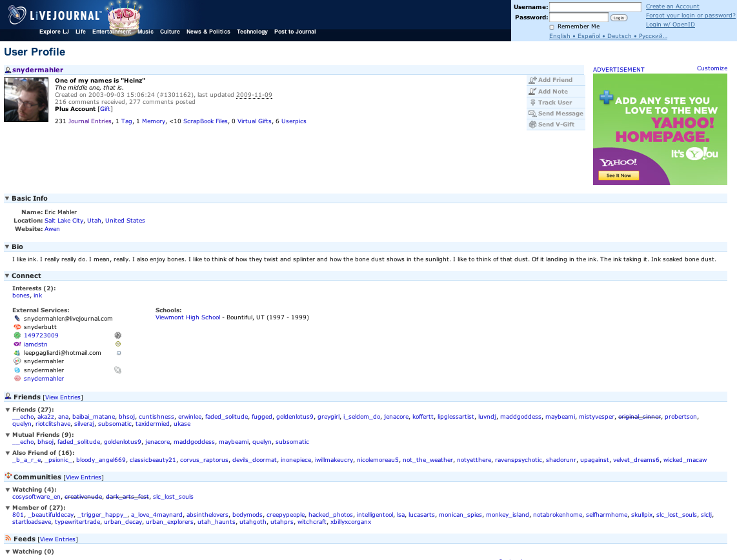
Task: Click the ICQ flower icon beside 149723009
Action: click(17, 335)
